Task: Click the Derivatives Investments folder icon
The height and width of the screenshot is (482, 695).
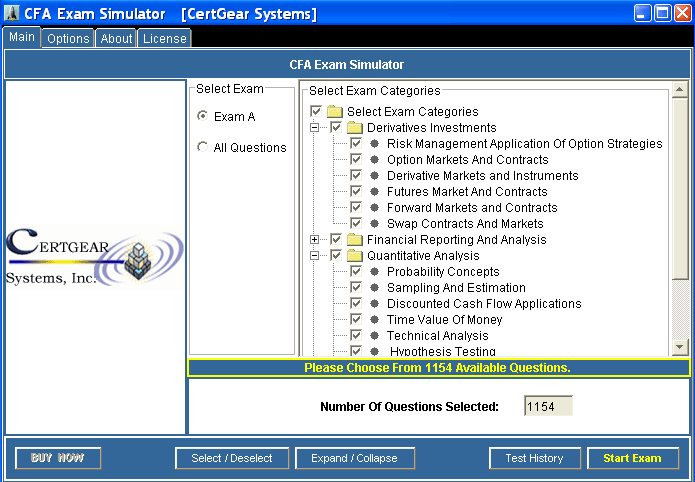Action: pos(355,128)
